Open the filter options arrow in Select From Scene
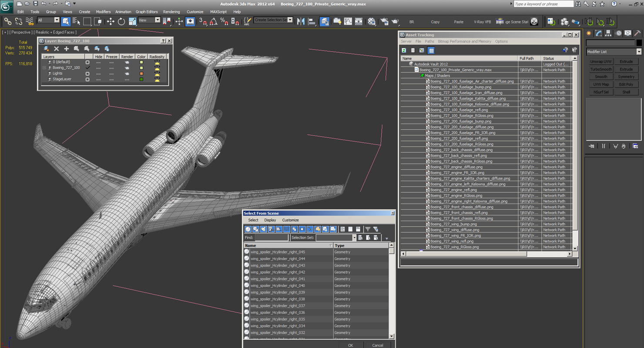644x348 pixels. (387, 238)
